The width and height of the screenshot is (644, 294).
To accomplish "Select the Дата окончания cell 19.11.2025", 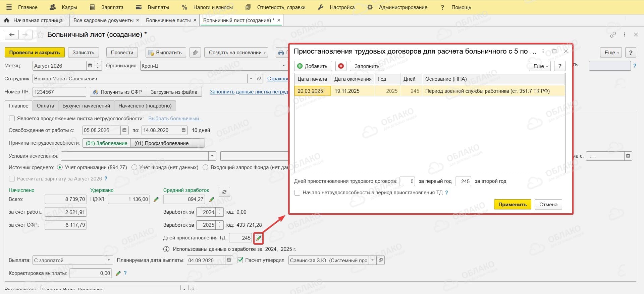I will 353,91.
